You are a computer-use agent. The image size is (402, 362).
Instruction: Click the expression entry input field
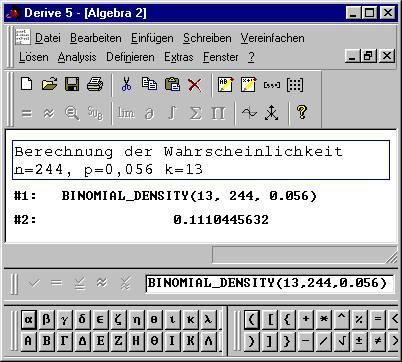click(269, 283)
